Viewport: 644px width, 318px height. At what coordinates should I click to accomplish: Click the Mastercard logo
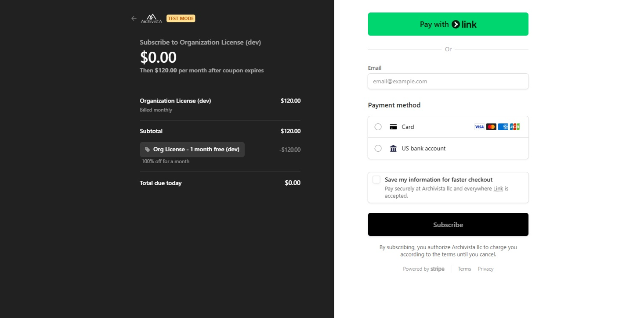coord(491,127)
